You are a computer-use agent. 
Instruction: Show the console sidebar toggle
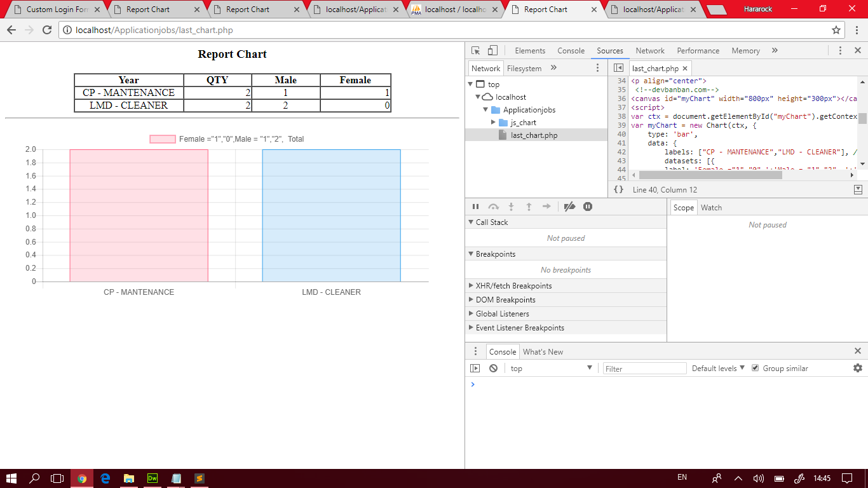[475, 369]
